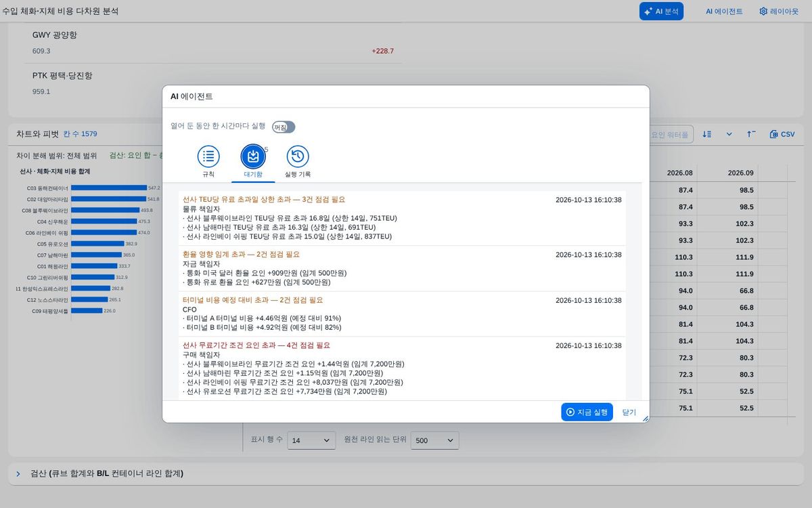Toggle the hourly auto-run switch (꺼짐)
The width and height of the screenshot is (812, 508).
(x=284, y=127)
